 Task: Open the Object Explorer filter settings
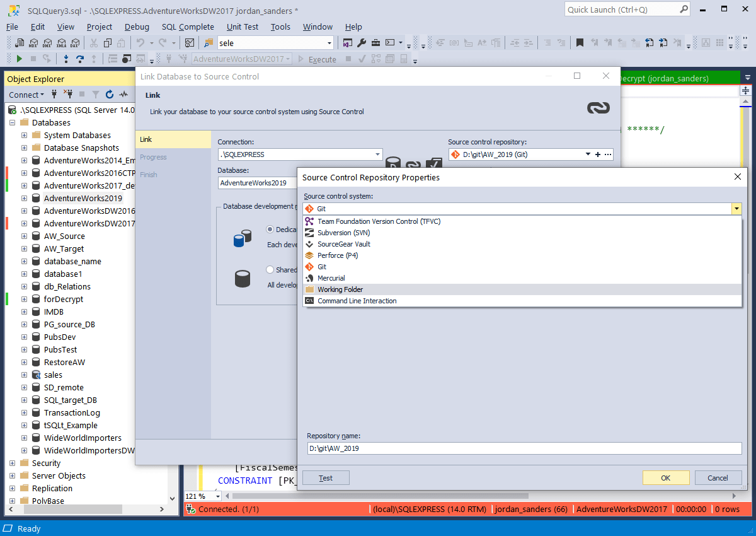[x=96, y=94]
